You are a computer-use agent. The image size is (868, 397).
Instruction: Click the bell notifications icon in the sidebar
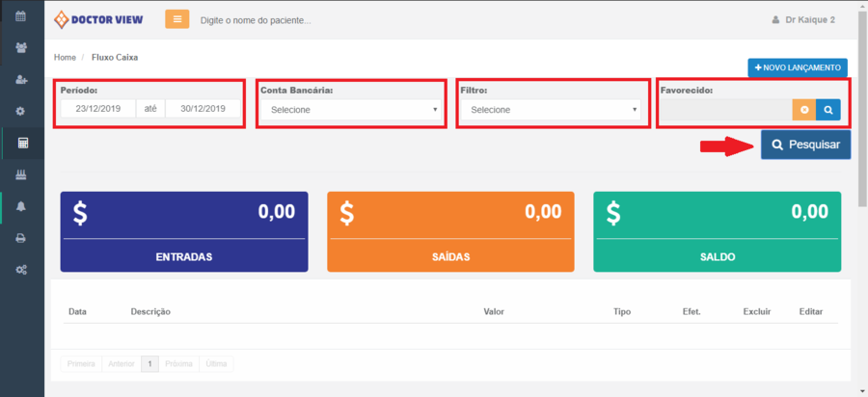click(x=21, y=206)
